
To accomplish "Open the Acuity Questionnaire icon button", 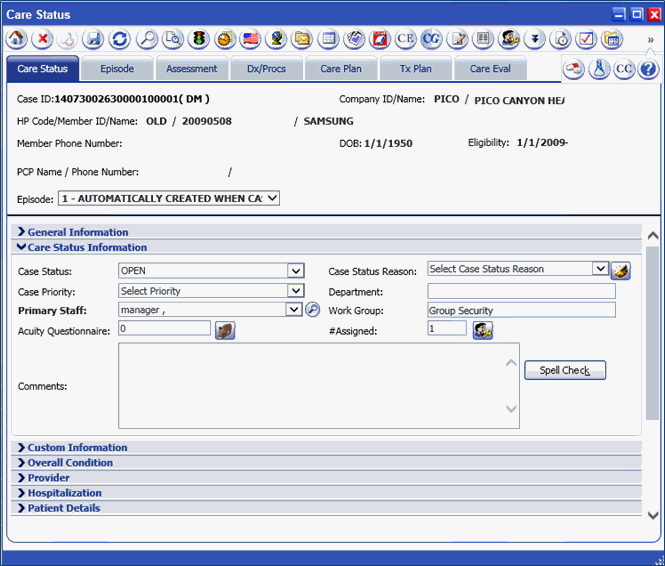I will (x=225, y=330).
